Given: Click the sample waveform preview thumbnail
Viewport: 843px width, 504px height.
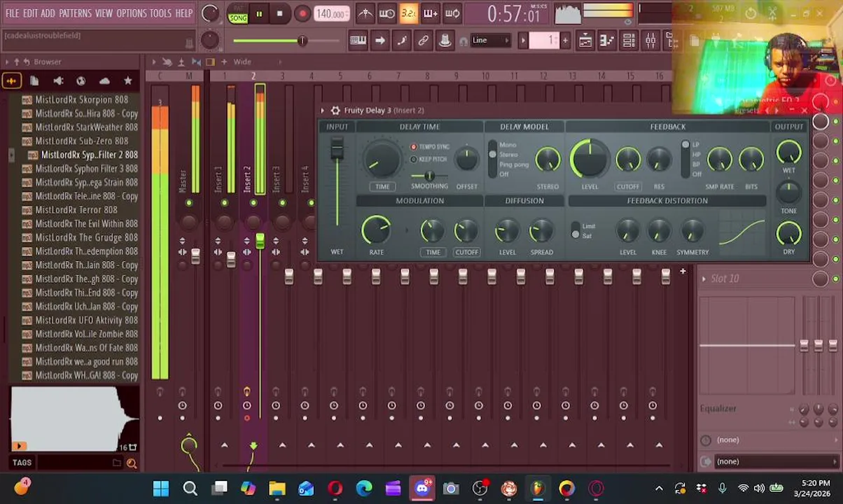Looking at the screenshot, I should [74, 419].
